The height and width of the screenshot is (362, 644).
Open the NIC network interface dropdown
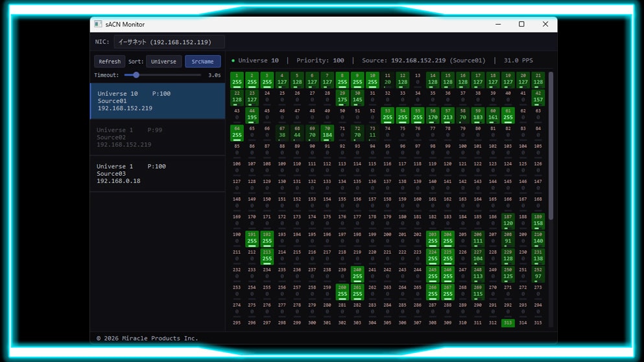tap(169, 42)
